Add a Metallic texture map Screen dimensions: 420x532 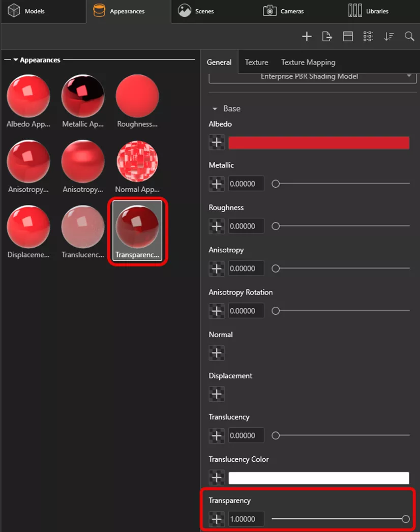(216, 183)
